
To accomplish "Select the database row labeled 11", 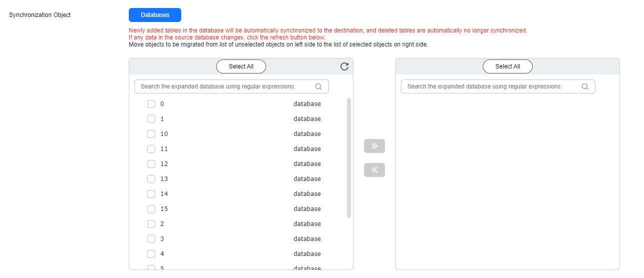I will click(238, 149).
